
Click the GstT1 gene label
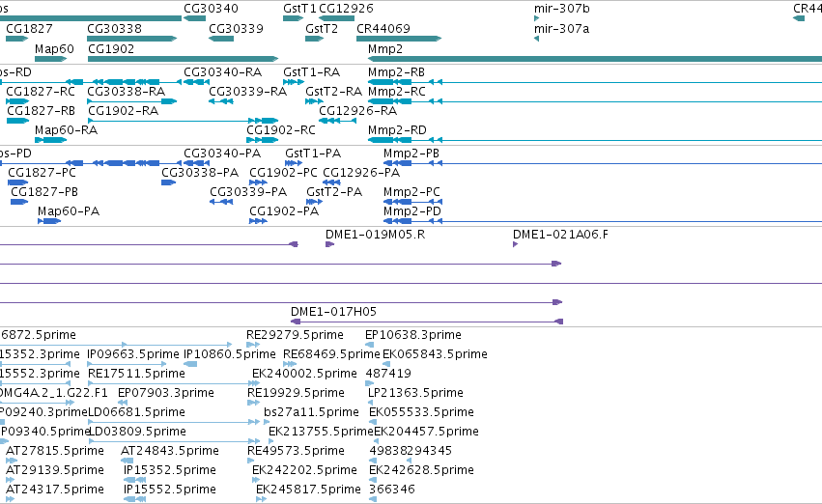point(299,9)
